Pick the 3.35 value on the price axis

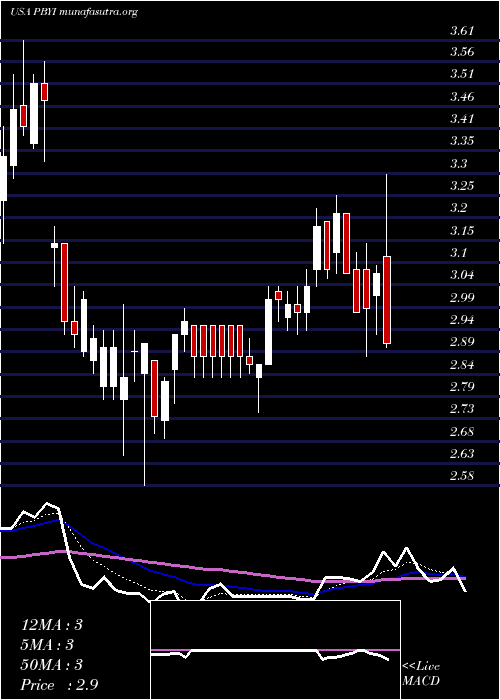point(462,141)
